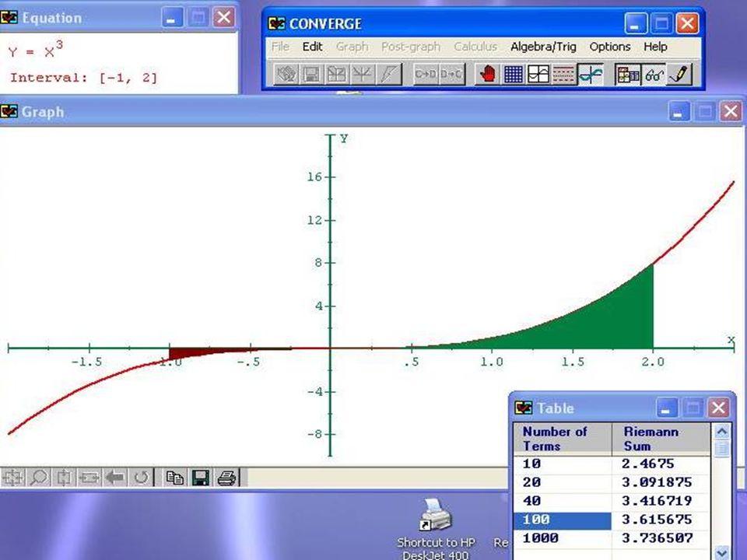Click the 10 terms cell in Table
This screenshot has width=747, height=560.
(x=563, y=464)
